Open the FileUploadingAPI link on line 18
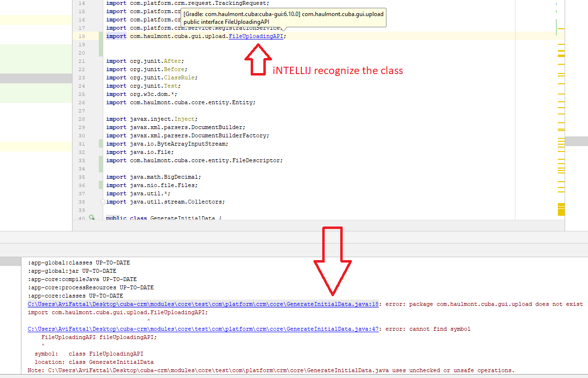 pos(256,36)
